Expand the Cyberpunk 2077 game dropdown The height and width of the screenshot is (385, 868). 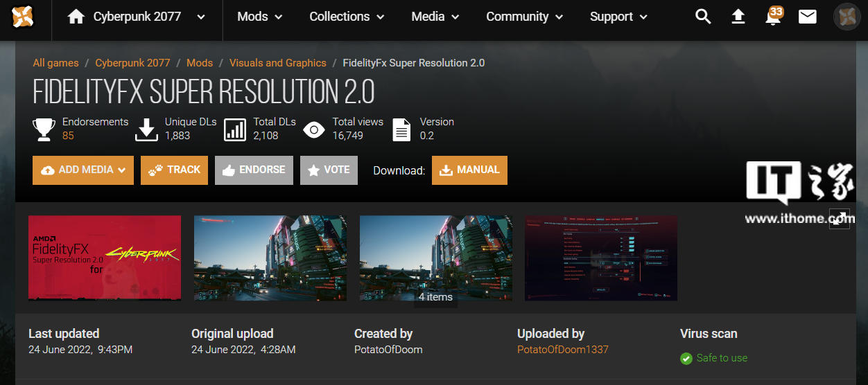[x=201, y=17]
